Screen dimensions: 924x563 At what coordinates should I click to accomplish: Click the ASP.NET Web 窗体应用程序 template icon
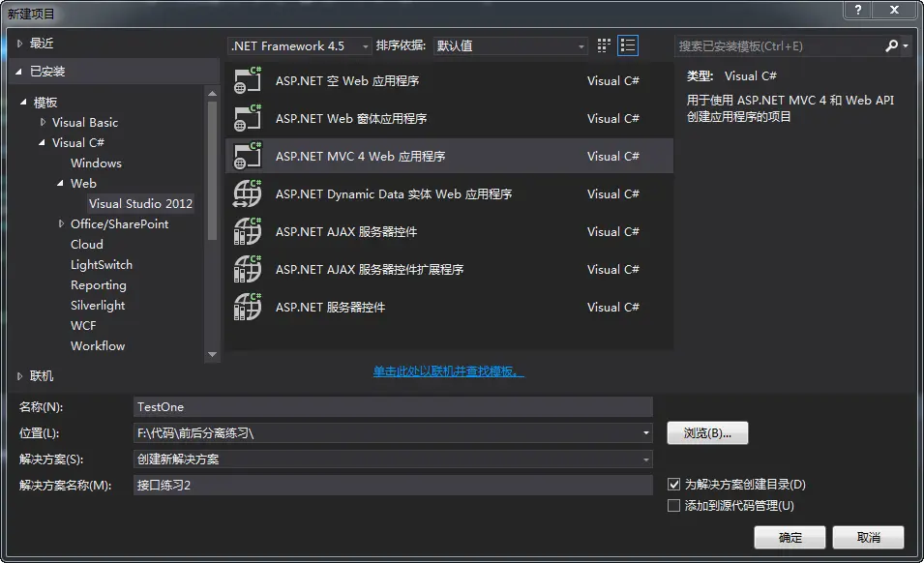point(248,118)
